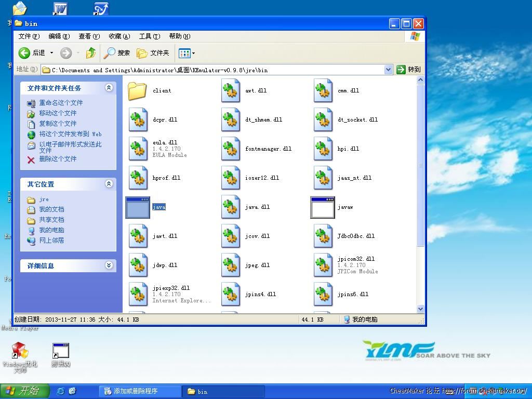
Task: Click the Up one level folder icon
Action: pyautogui.click(x=91, y=53)
